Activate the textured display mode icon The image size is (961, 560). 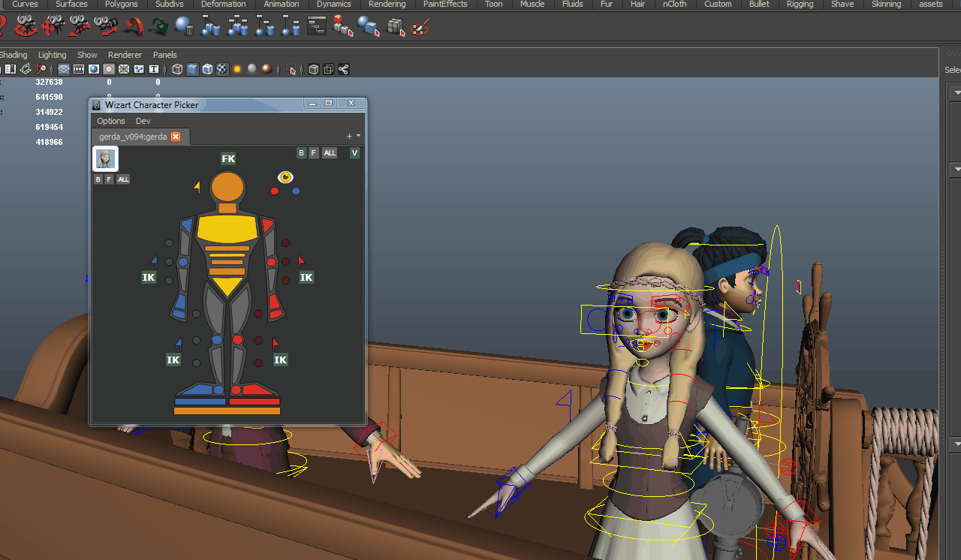point(221,69)
